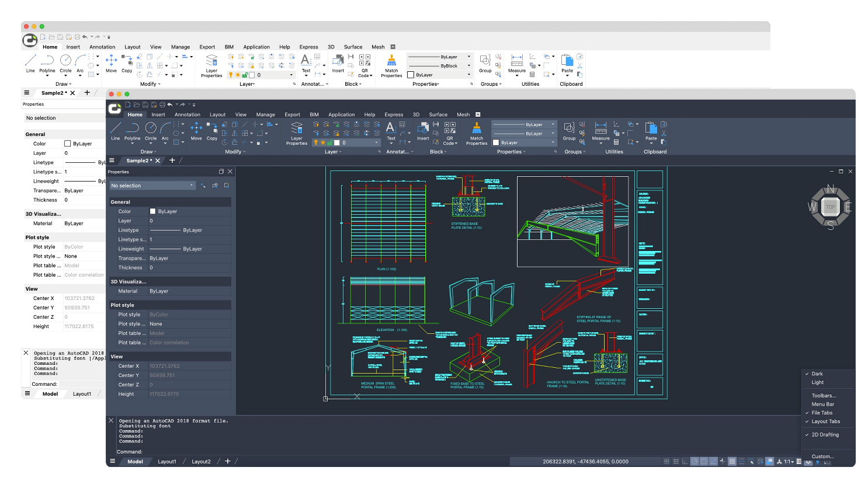Switch to the Light theme in popup menu
The width and height of the screenshot is (868, 488).
[x=817, y=382]
